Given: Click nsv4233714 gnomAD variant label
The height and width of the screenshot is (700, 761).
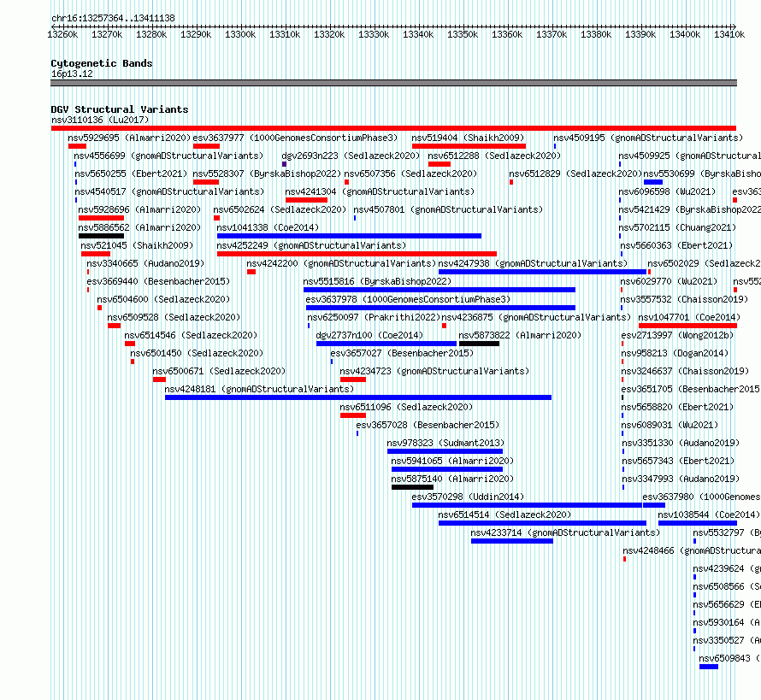Looking at the screenshot, I should point(565,532).
